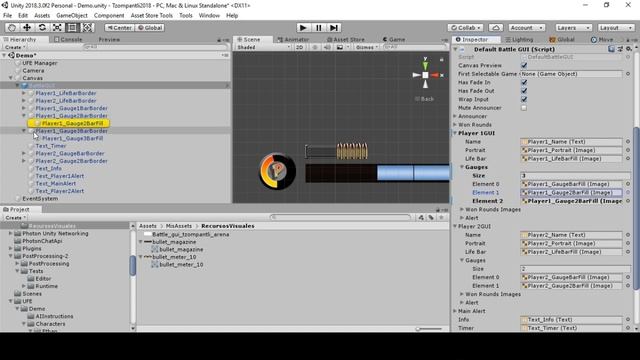This screenshot has height=360, width=640.
Task: Toggle the Wrap Input checkbox
Action: [x=524, y=99]
